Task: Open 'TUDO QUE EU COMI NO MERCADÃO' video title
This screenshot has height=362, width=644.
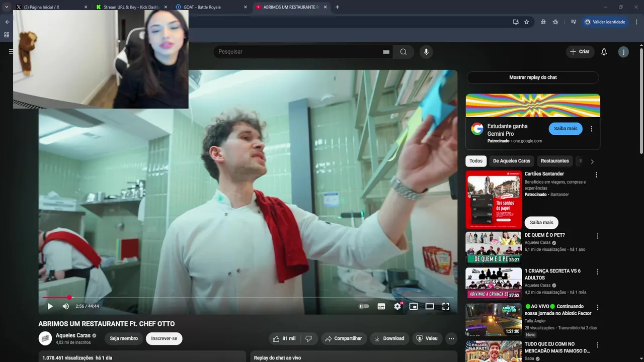Action: click(557, 347)
